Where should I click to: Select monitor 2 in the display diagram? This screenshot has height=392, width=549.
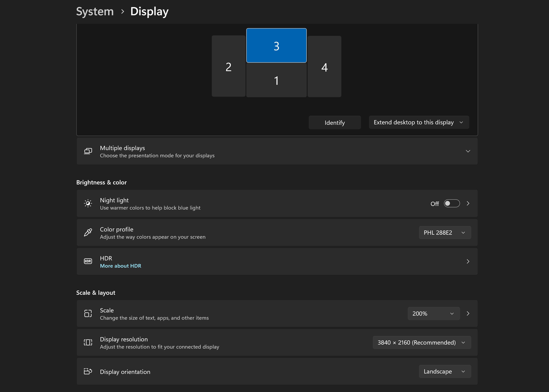tap(228, 67)
